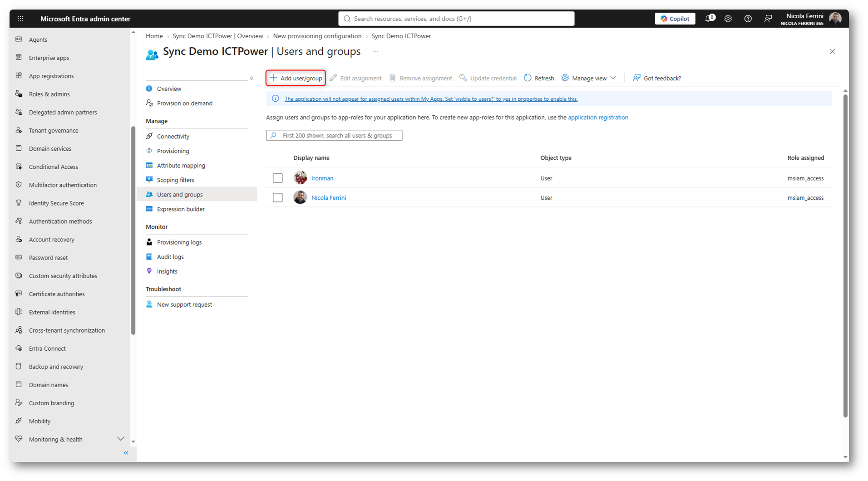Click the Object type column header

556,158
